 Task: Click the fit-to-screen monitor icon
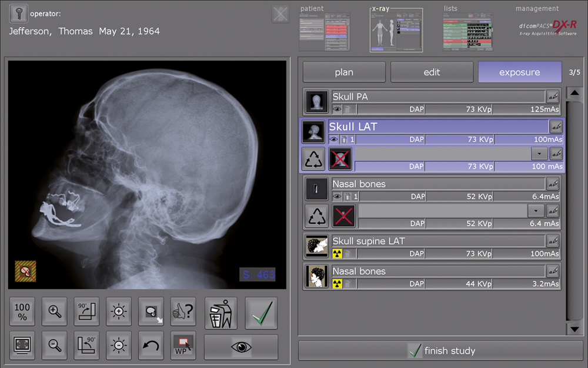pyautogui.click(x=22, y=346)
